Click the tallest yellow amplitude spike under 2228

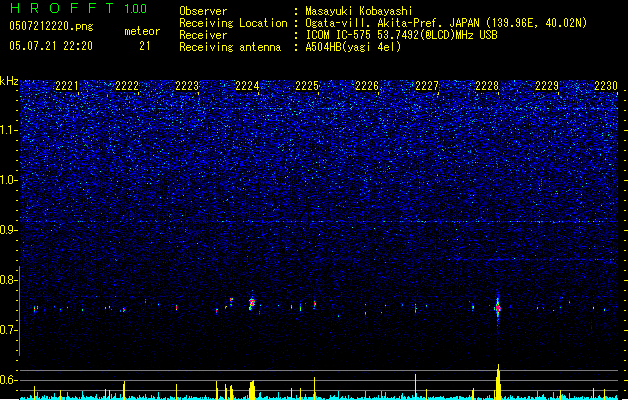coord(498,382)
